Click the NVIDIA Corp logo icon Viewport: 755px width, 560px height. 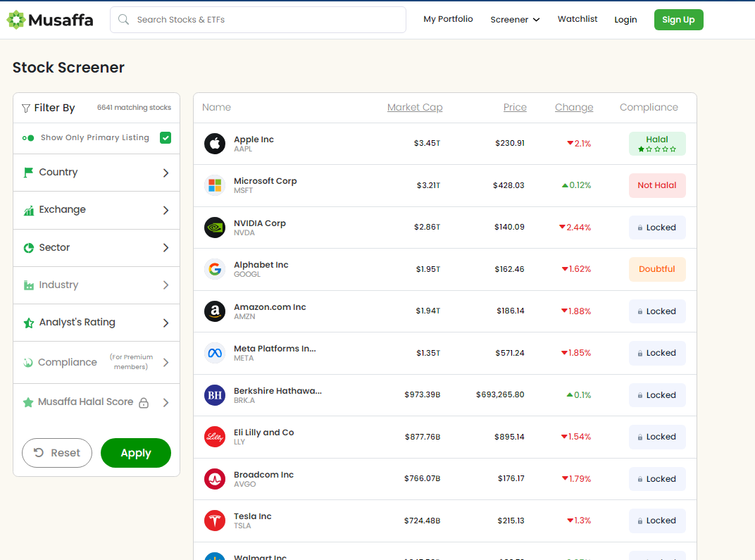[x=215, y=228]
